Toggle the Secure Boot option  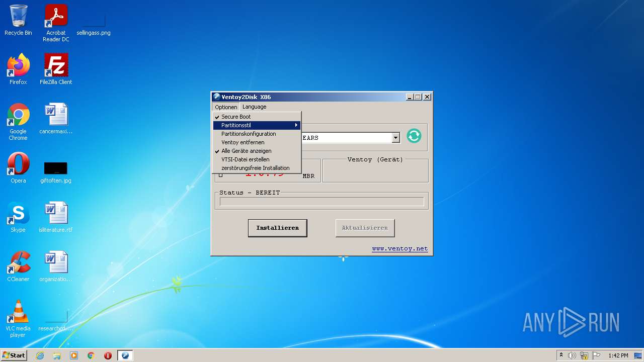coord(257,117)
